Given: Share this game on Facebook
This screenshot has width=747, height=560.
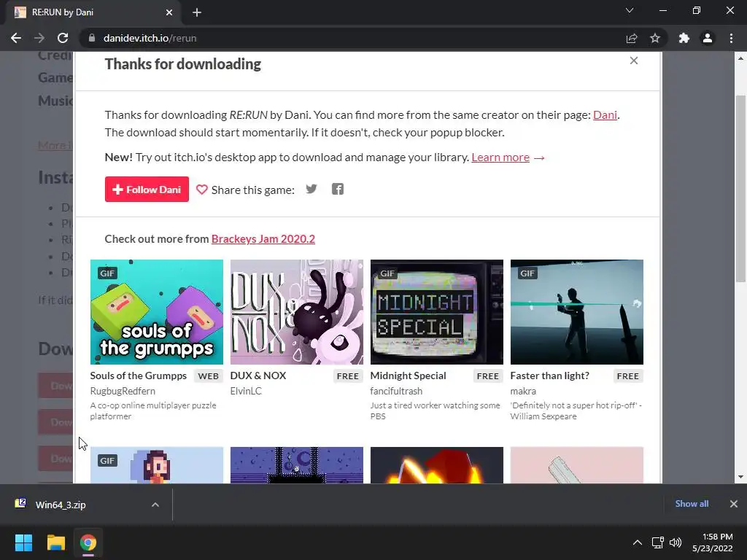Looking at the screenshot, I should [x=338, y=189].
